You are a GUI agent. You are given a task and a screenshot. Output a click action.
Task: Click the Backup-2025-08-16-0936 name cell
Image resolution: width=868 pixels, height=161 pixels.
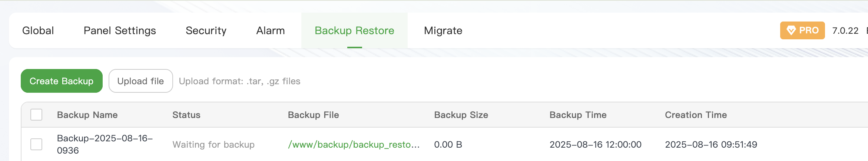105,144
